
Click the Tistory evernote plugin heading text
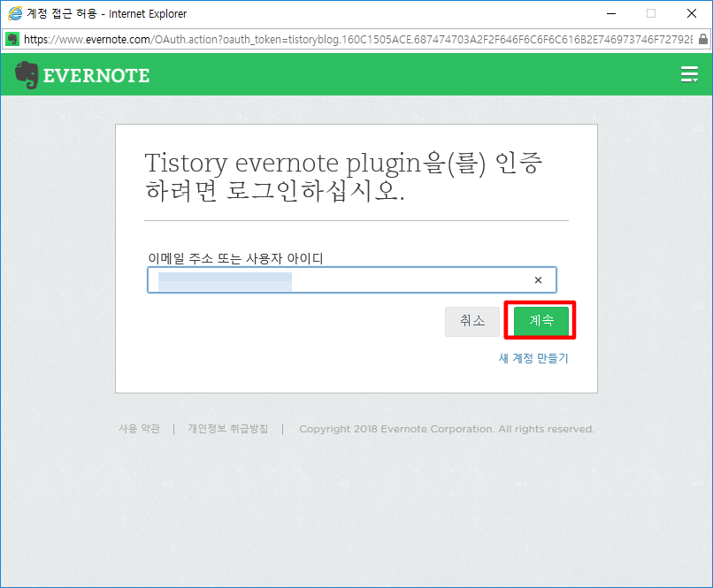click(x=343, y=176)
